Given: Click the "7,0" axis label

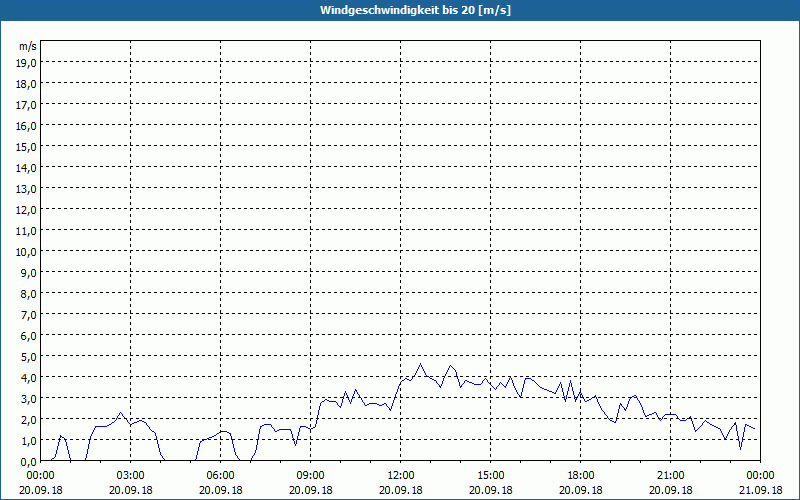Looking at the screenshot, I should click(29, 315).
